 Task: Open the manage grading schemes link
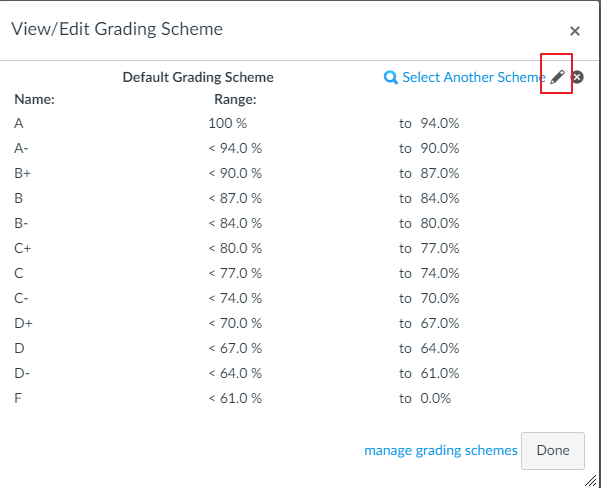point(441,450)
